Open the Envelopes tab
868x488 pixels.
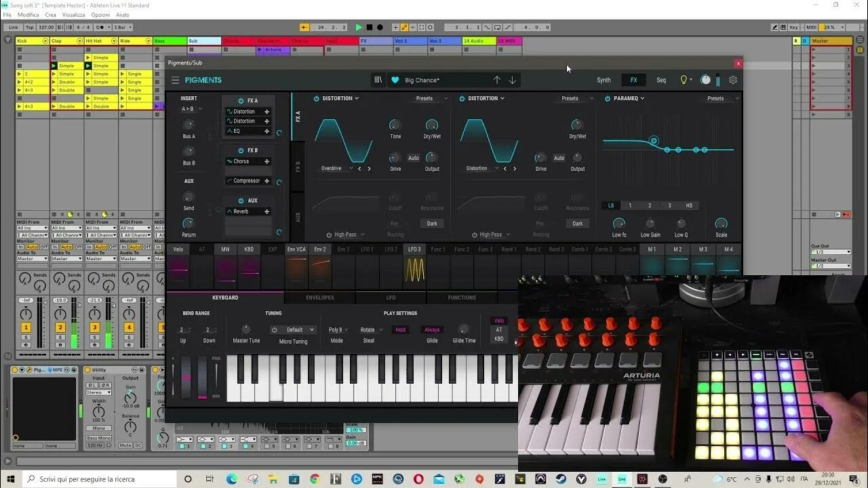pyautogui.click(x=320, y=298)
